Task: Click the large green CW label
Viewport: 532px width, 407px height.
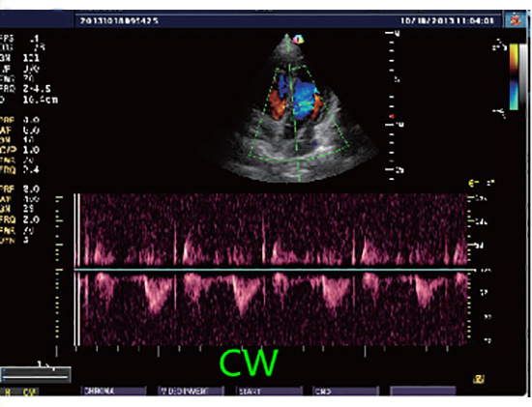Action: click(249, 363)
